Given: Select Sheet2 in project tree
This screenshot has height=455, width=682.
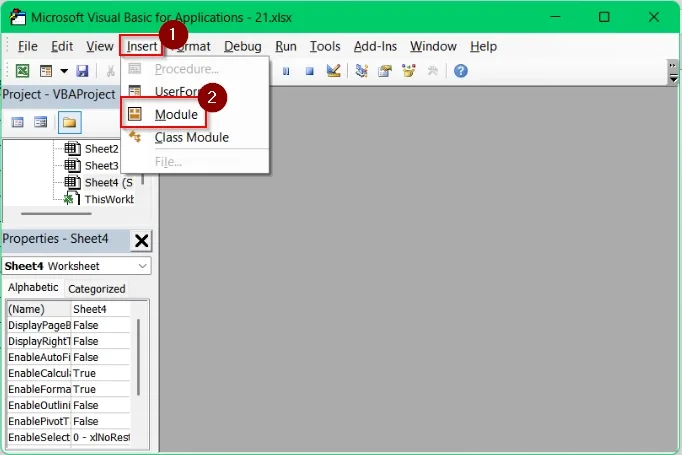Looking at the screenshot, I should [x=101, y=149].
